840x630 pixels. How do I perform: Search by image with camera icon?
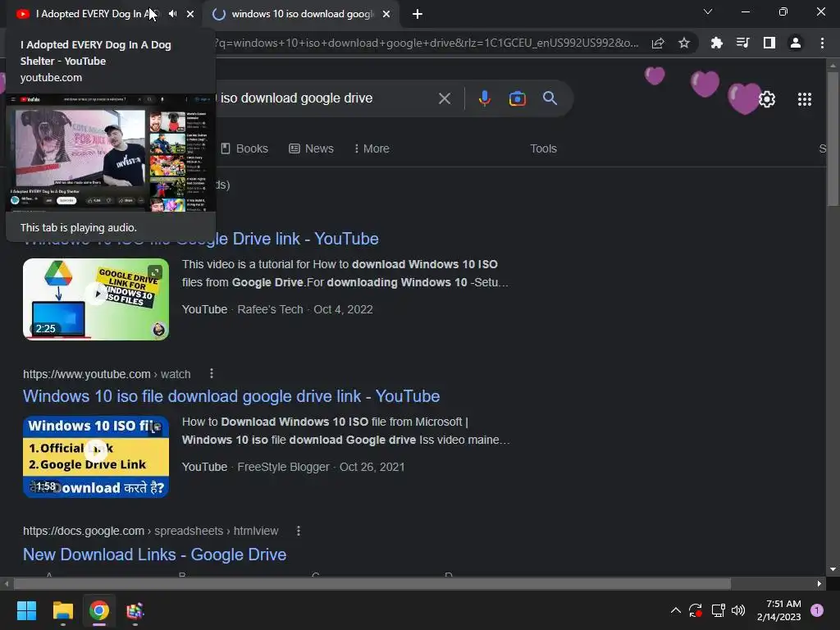click(x=517, y=98)
